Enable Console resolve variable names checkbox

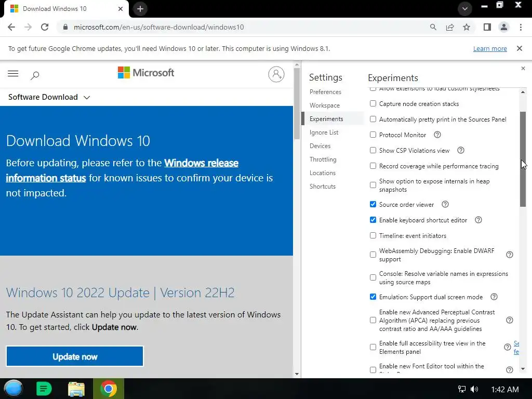click(373, 277)
